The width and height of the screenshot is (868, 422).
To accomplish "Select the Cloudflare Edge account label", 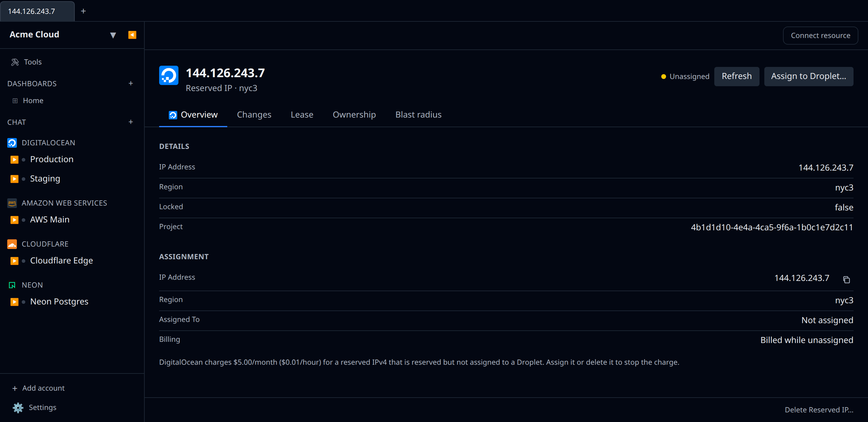I will (x=61, y=260).
